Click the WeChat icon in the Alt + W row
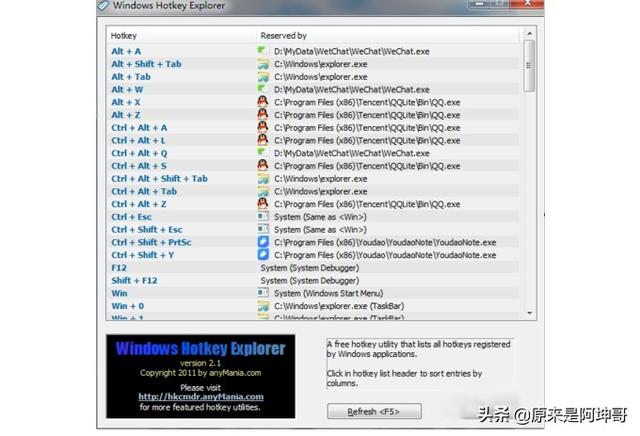Image resolution: width=640 pixels, height=436 pixels. click(263, 89)
